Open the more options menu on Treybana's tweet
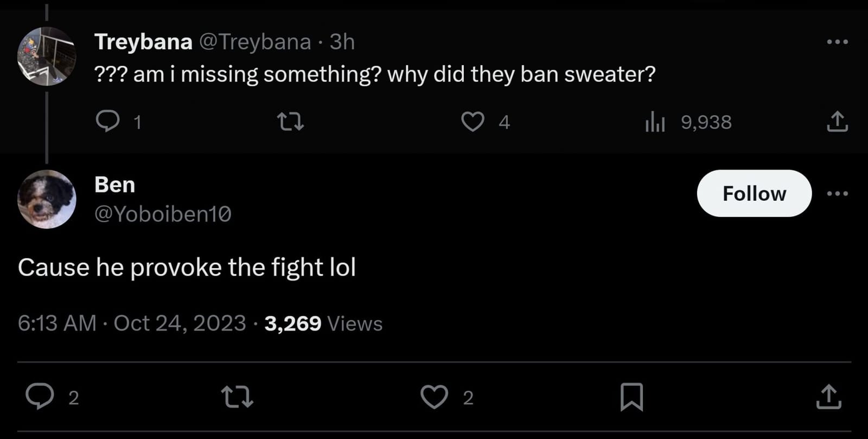Image resolution: width=868 pixels, height=439 pixels. tap(837, 41)
